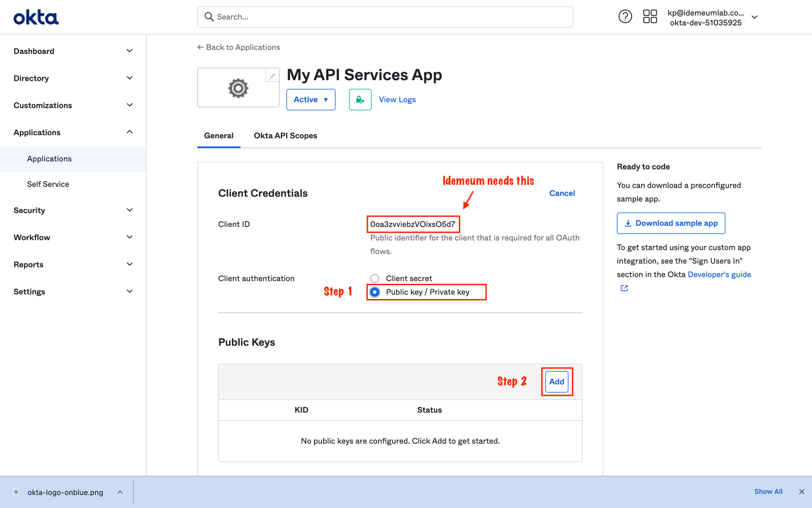
Task: Switch to the General tab
Action: [x=219, y=136]
